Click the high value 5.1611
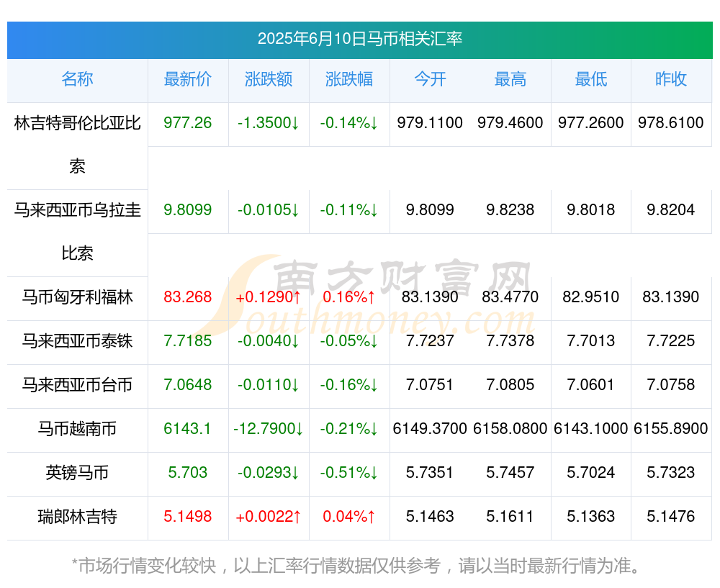Viewport: 720px width, 588px height. (x=510, y=517)
